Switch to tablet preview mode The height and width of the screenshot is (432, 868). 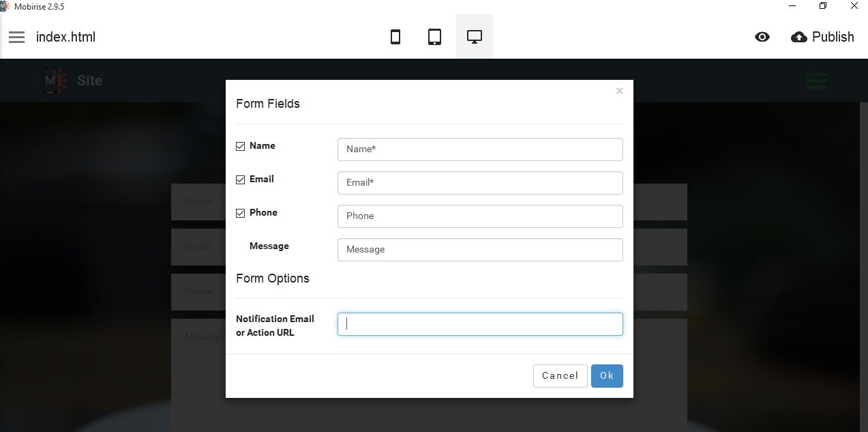(434, 37)
